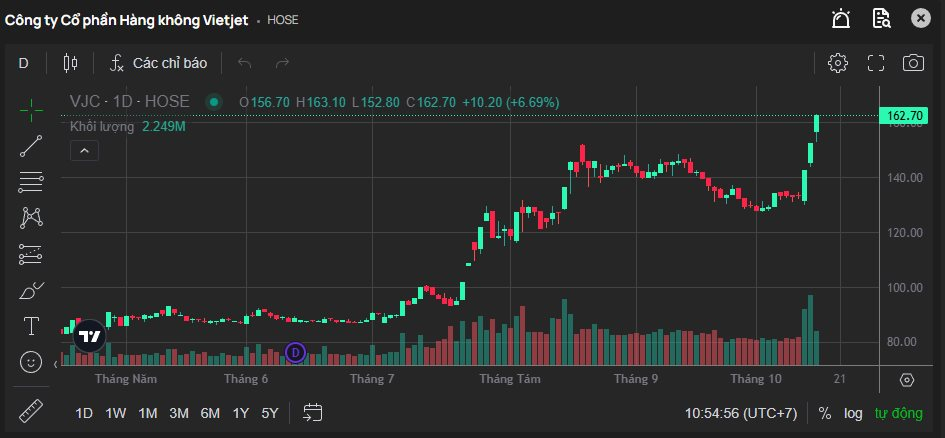Switch to the 3M time range

coord(179,413)
